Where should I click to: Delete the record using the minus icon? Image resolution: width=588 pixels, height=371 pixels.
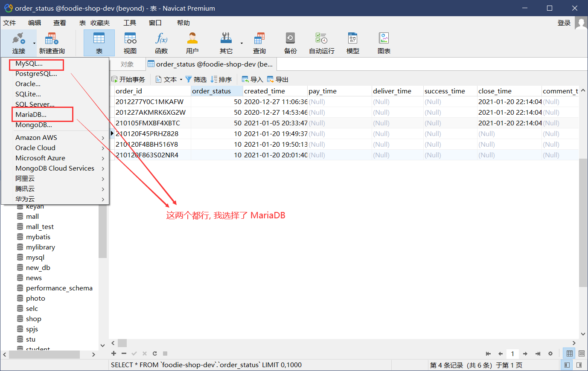click(124, 354)
